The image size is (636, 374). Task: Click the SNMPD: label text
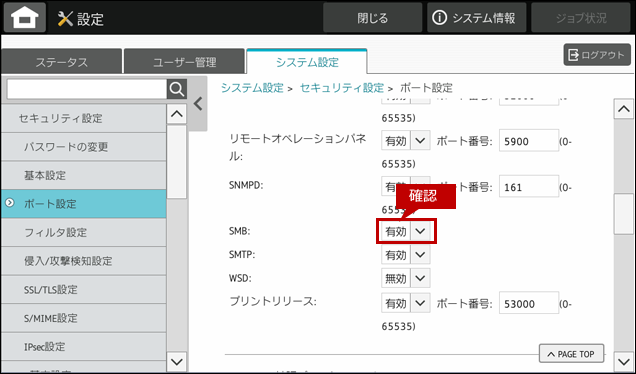point(246,185)
